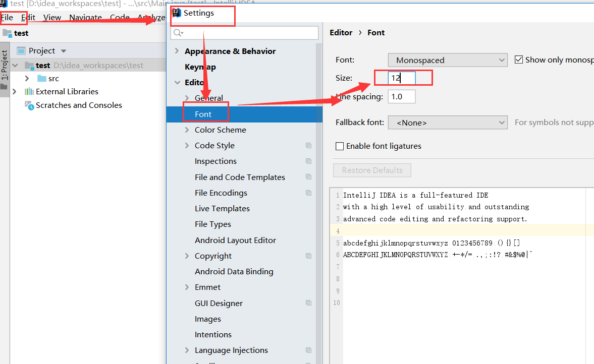The height and width of the screenshot is (364, 594).
Task: Expand the src folder in project tree
Action: pyautogui.click(x=27, y=78)
